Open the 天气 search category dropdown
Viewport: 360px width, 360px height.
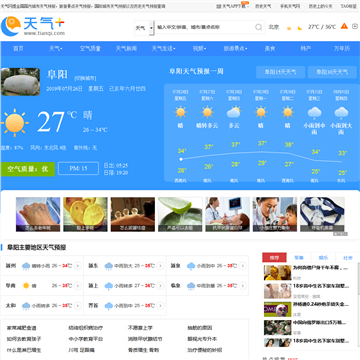click(x=144, y=28)
